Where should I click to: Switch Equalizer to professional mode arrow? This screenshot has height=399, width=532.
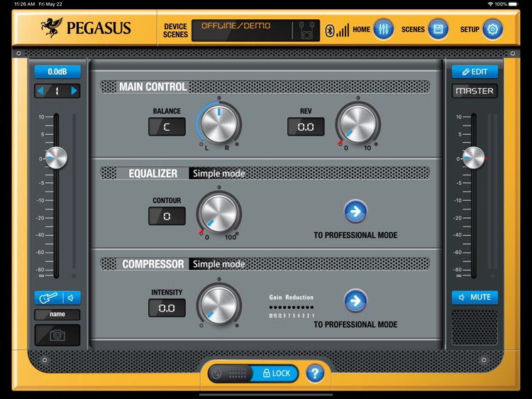click(355, 212)
